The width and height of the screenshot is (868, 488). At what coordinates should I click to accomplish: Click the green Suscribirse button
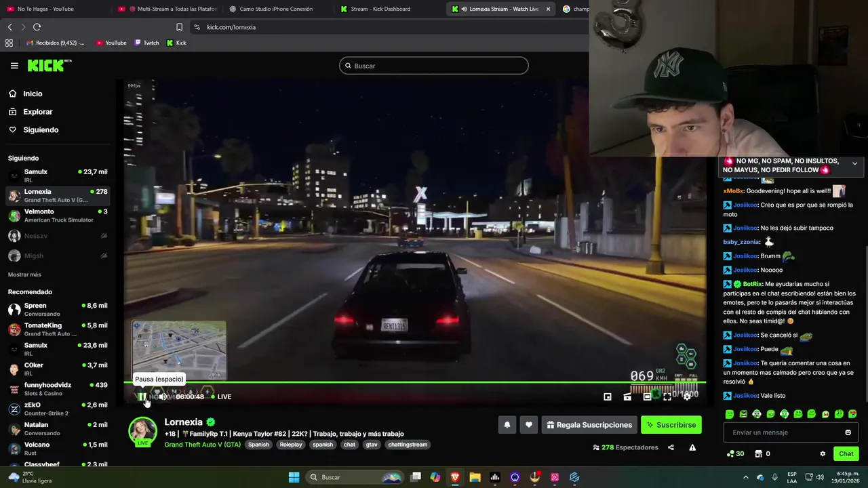pyautogui.click(x=671, y=425)
